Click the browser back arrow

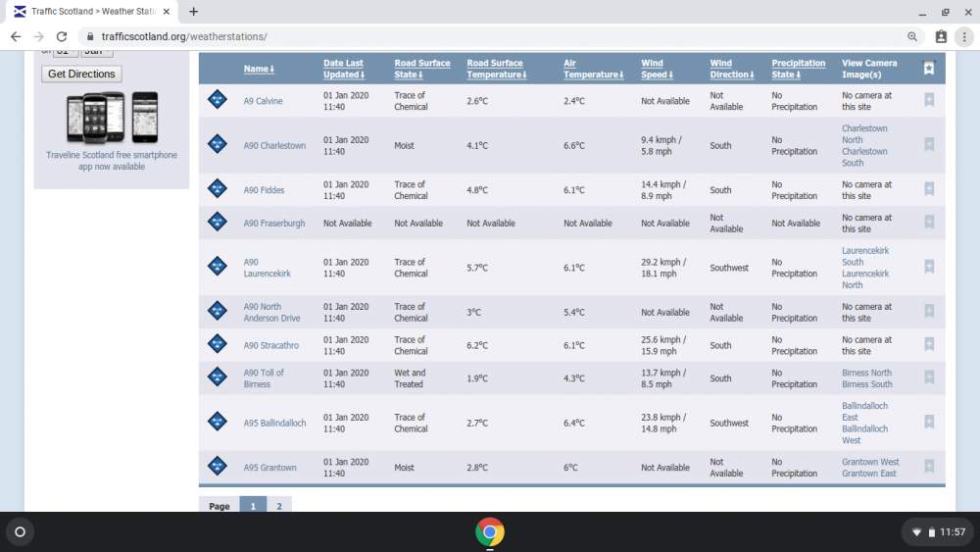tap(16, 36)
